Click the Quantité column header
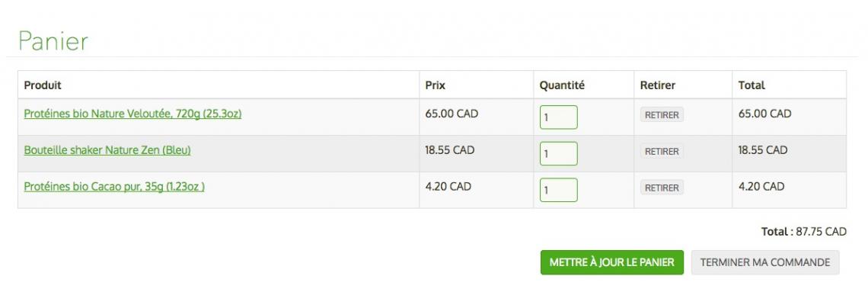 pyautogui.click(x=562, y=85)
